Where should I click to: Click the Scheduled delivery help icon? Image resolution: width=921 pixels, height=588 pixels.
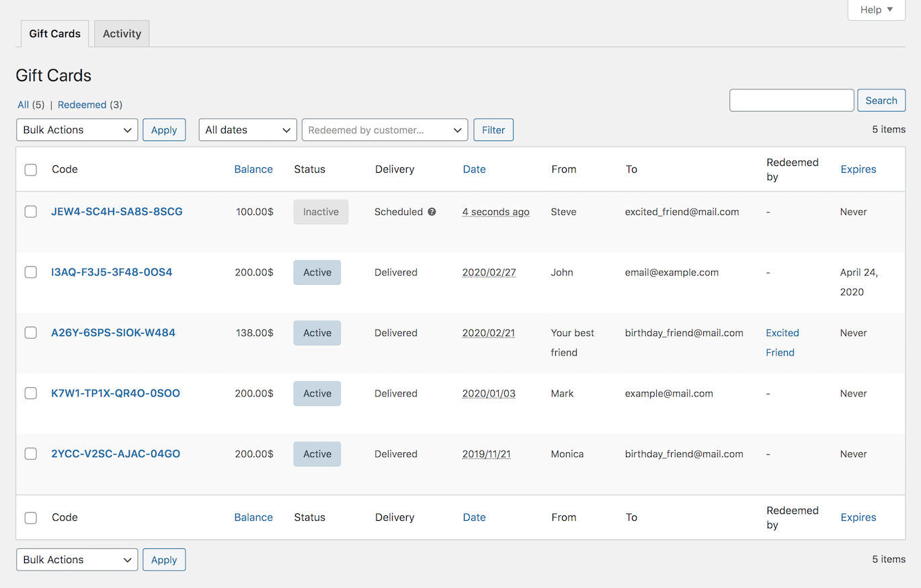pos(432,212)
